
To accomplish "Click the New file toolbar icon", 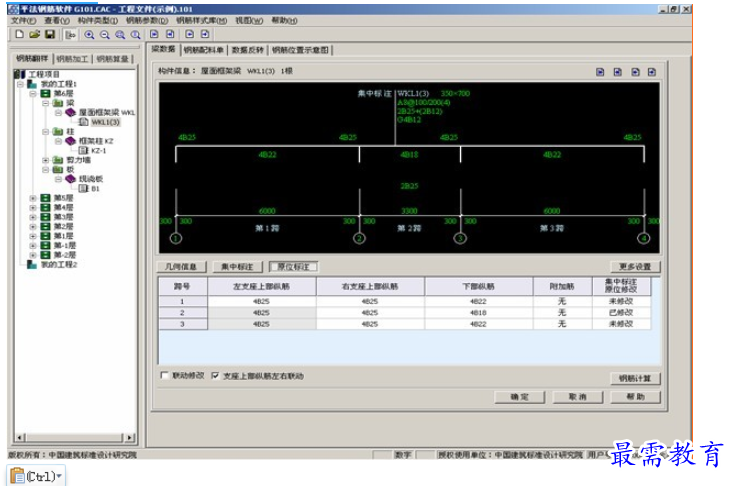I will [19, 34].
